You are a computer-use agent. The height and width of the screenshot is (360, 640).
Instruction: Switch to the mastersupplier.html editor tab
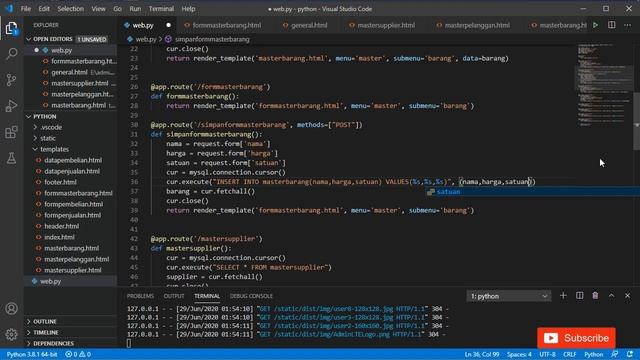click(x=386, y=25)
